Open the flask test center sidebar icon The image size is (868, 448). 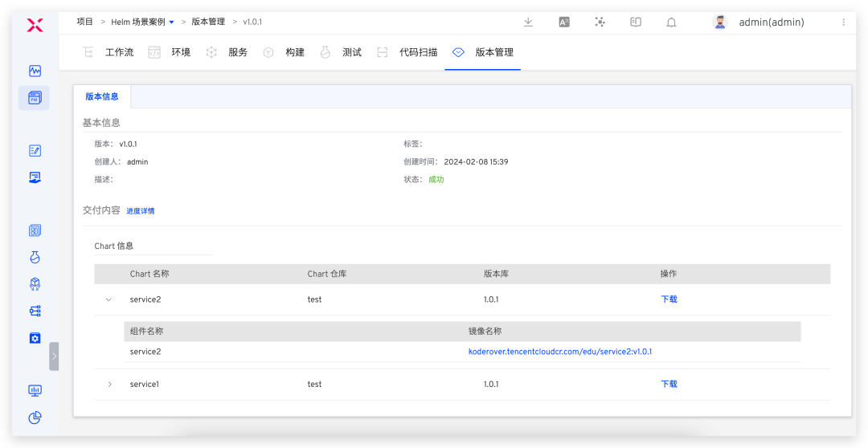(x=35, y=257)
